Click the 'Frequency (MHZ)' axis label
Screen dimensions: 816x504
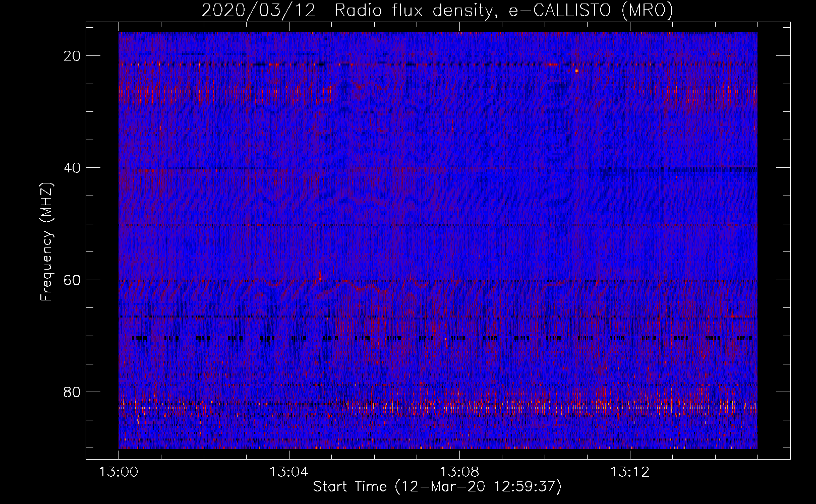46,242
